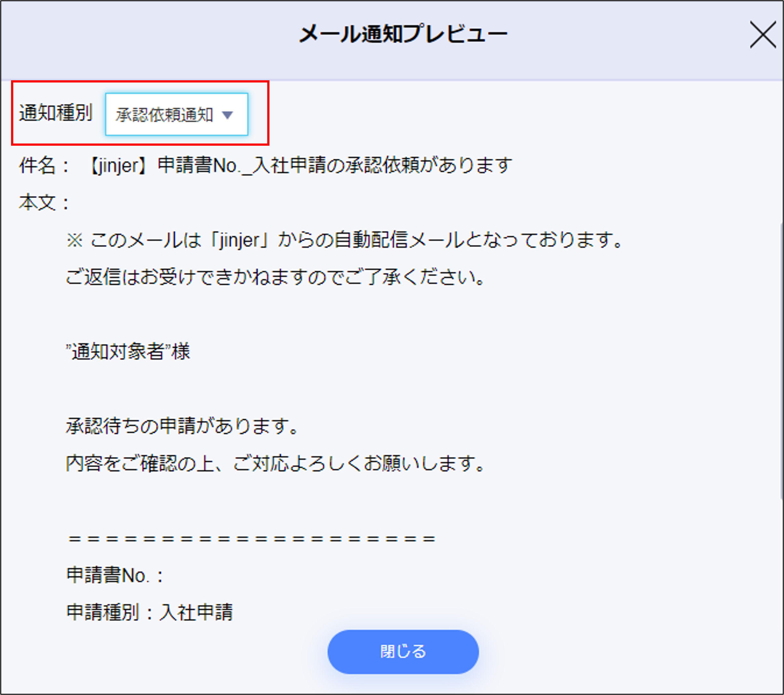Click the 通知種別 label text
The width and height of the screenshot is (784, 695).
[x=56, y=113]
